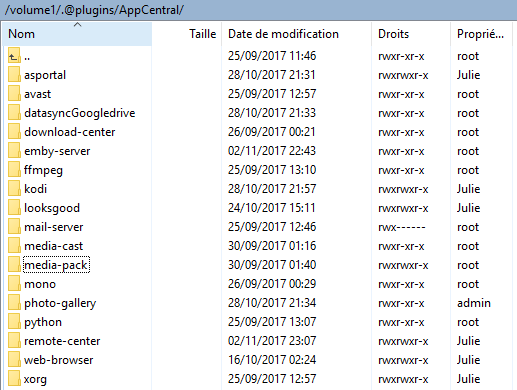Select the mono folder icon
The width and height of the screenshot is (517, 390).
[x=14, y=283]
